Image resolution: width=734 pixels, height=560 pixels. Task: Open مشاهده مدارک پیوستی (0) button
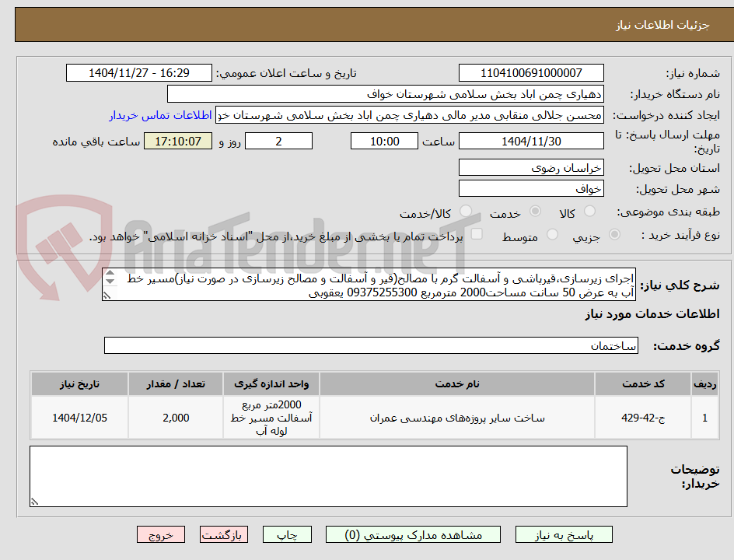413,534
